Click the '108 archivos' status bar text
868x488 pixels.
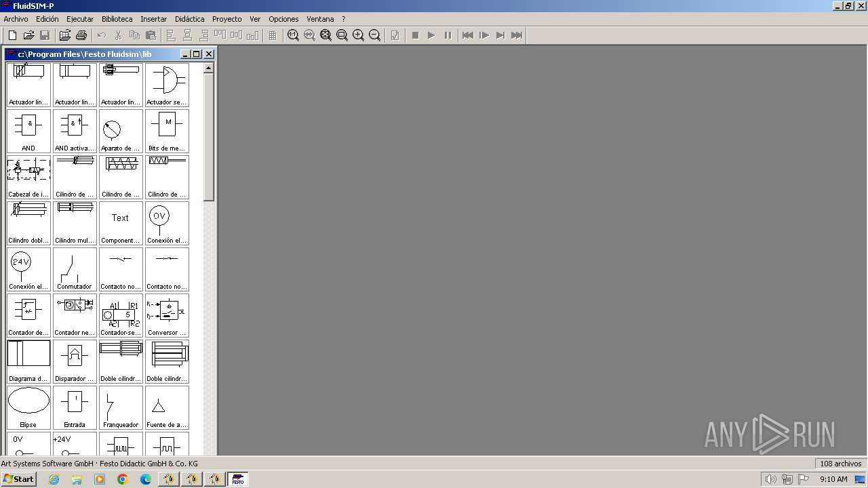tap(840, 464)
